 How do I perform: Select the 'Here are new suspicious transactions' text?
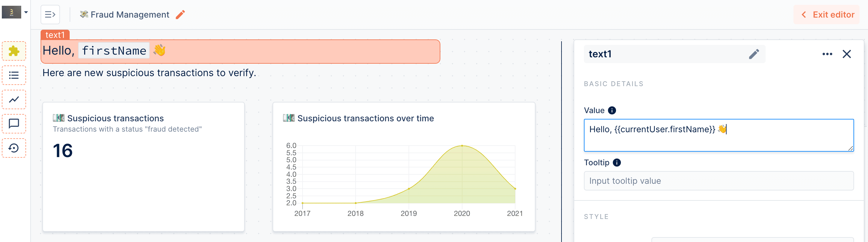149,73
